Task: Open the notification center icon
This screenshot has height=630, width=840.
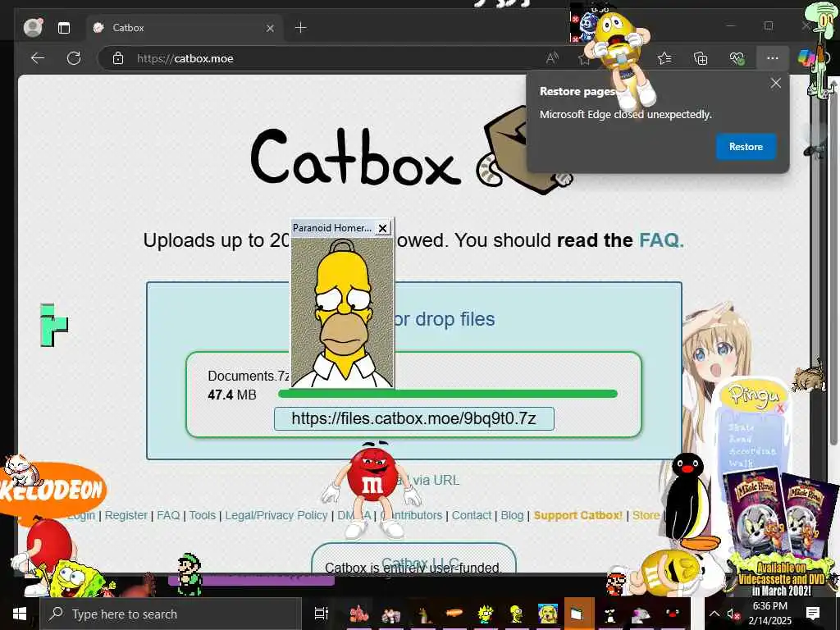Action: (x=812, y=614)
